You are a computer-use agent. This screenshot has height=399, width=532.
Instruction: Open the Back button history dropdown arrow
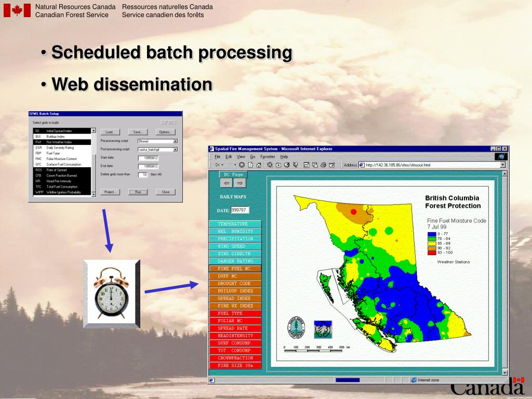(222, 165)
